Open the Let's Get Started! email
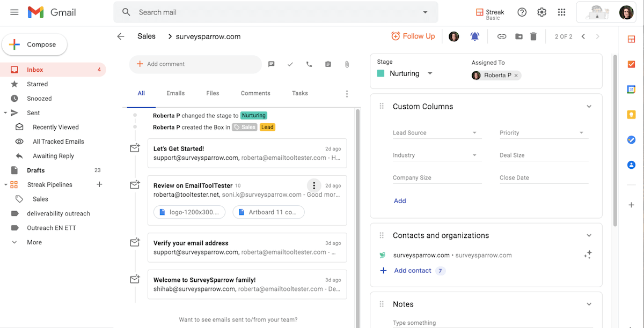Viewport: 644px width, 328px height. [247, 153]
